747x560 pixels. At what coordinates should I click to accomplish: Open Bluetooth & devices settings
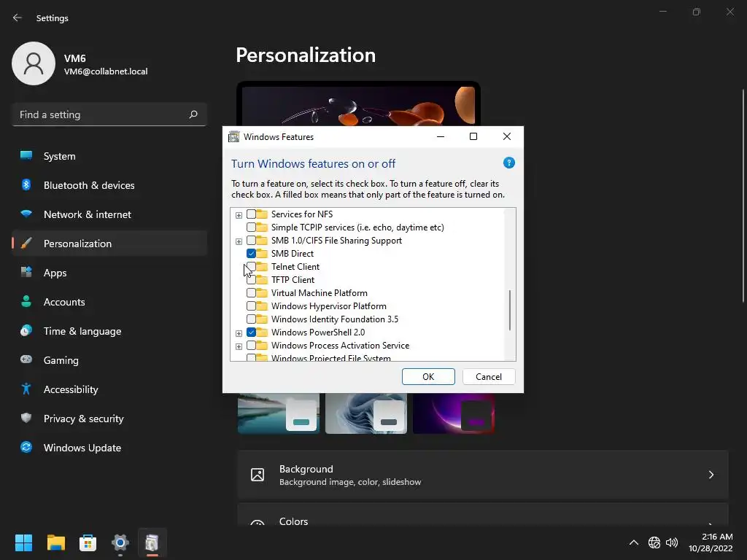[x=109, y=184]
